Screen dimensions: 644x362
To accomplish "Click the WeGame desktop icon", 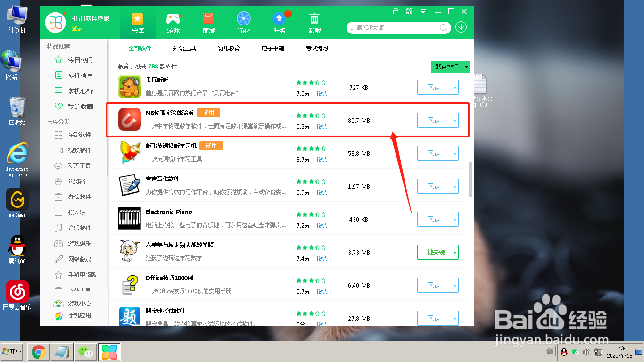I will (x=17, y=203).
